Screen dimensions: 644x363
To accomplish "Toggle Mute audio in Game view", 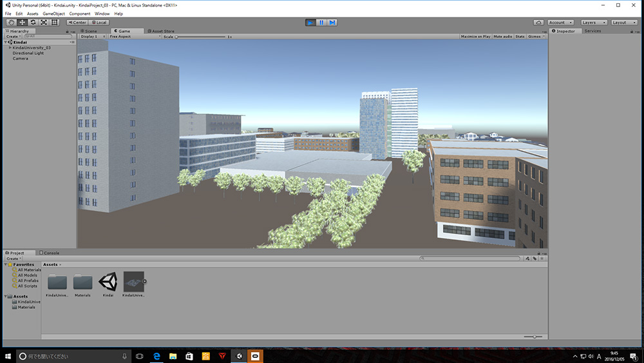I will click(x=502, y=37).
